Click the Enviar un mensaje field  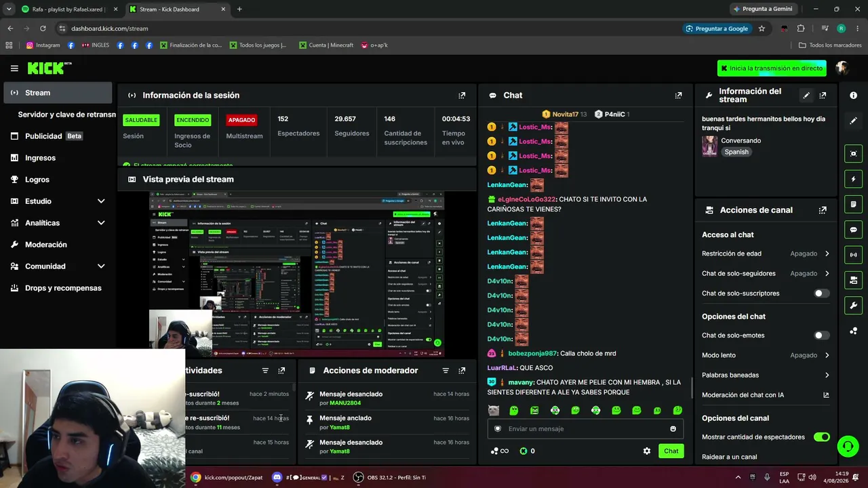[585, 428]
